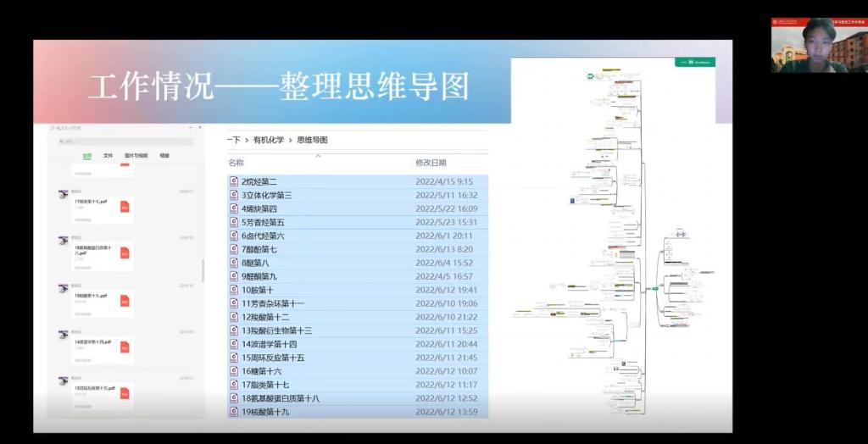Viewport: 868px width, 444px height.
Task: Open the 链接 tab
Action: point(164,156)
